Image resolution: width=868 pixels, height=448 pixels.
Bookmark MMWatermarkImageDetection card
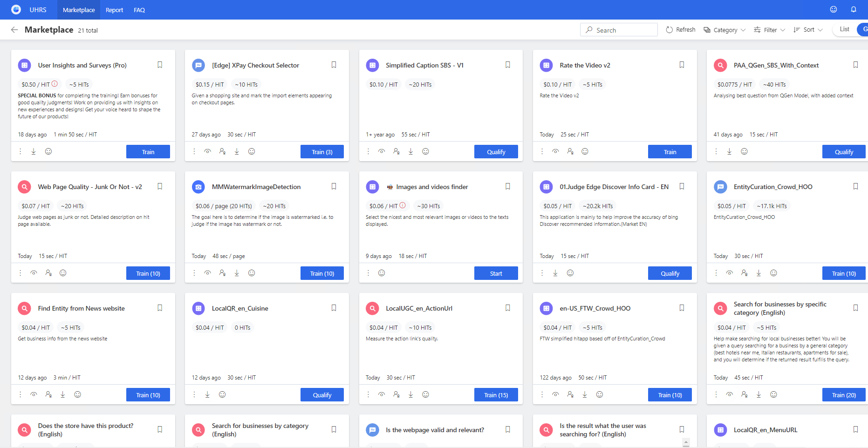pos(334,186)
